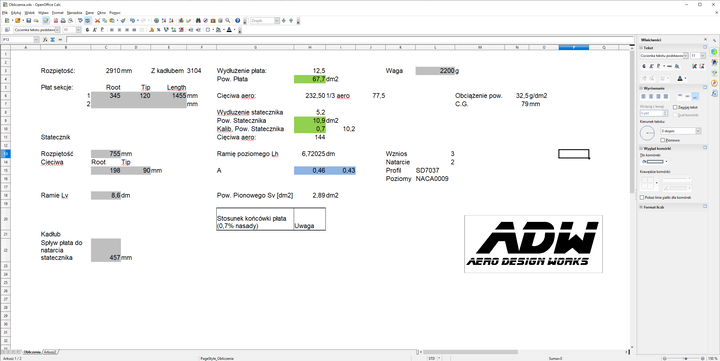
Task: Click the Name Box cell reference field
Action: click(21, 40)
